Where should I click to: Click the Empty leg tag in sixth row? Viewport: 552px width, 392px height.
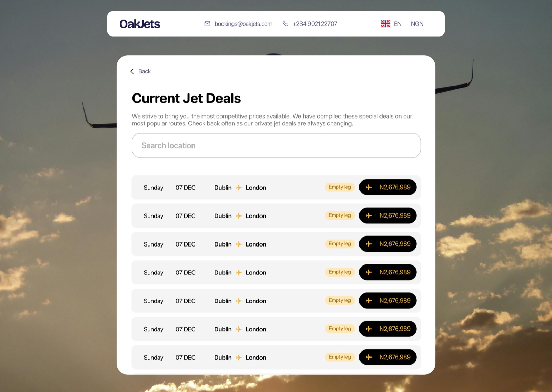(x=340, y=329)
